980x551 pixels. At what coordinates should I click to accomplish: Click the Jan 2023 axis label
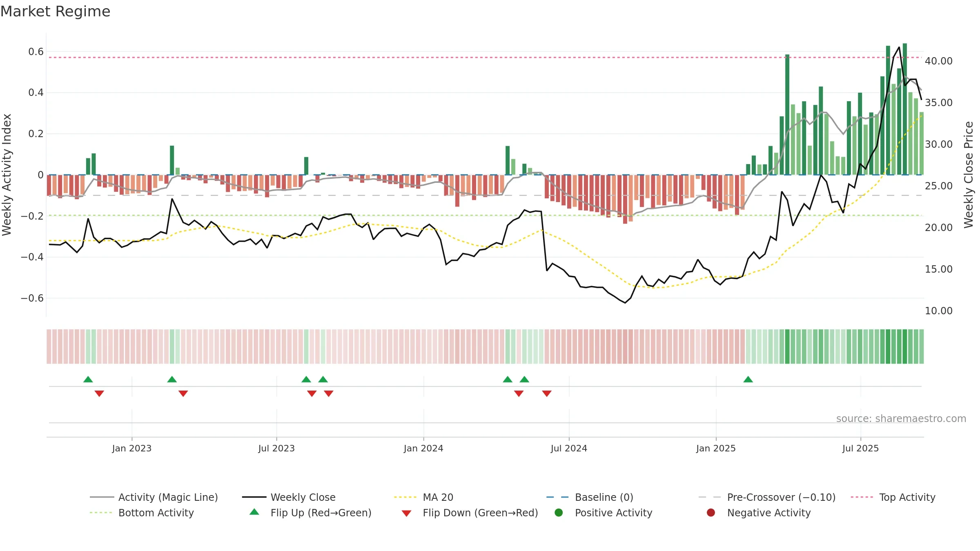[132, 448]
